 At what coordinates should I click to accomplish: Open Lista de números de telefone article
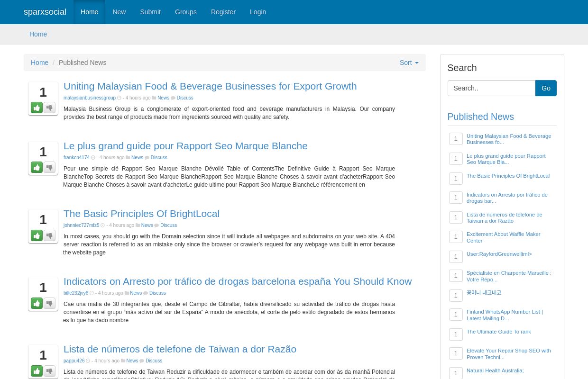click(x=180, y=349)
